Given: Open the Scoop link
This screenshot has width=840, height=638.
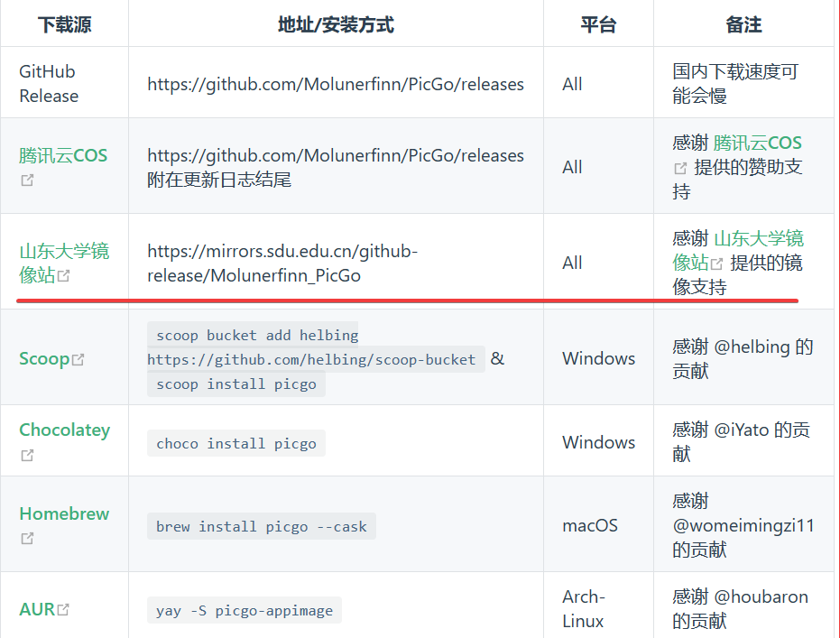Looking at the screenshot, I should [44, 358].
